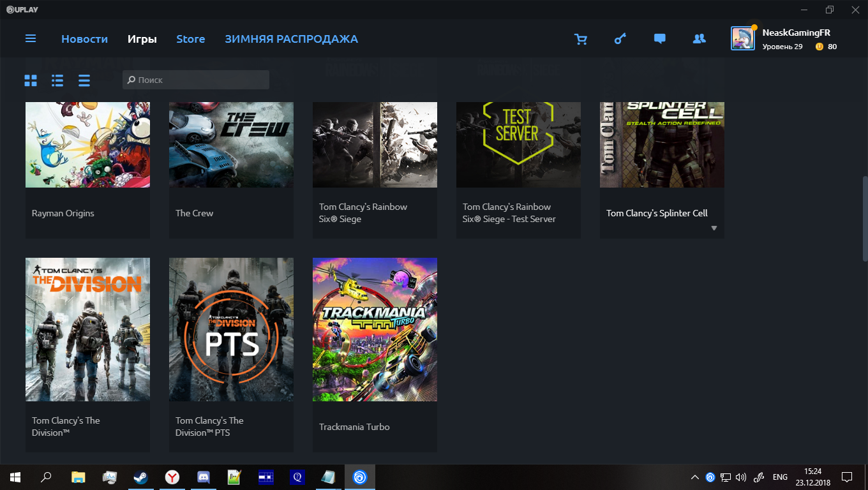The image size is (868, 490).
Task: Open the taskbar clock and date
Action: tap(812, 477)
